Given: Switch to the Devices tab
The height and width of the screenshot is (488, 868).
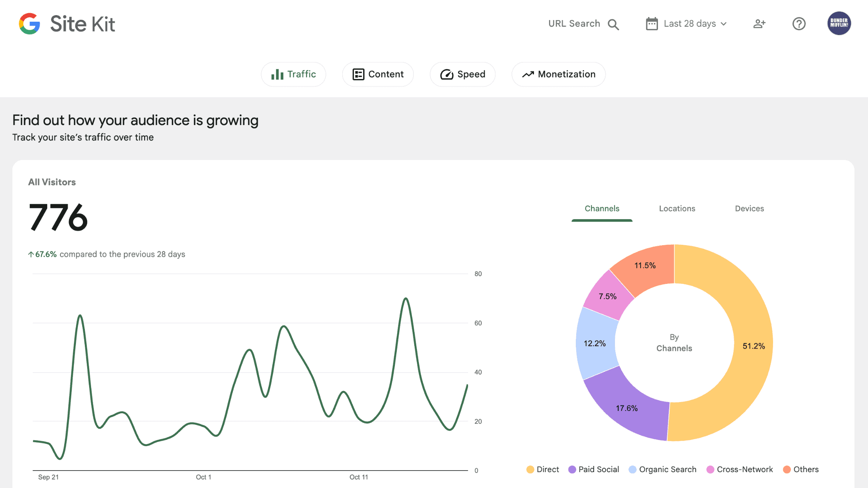Looking at the screenshot, I should pos(749,208).
